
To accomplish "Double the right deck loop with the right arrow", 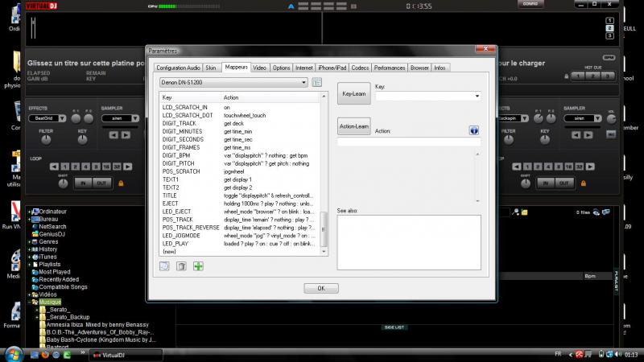I will click(x=590, y=167).
